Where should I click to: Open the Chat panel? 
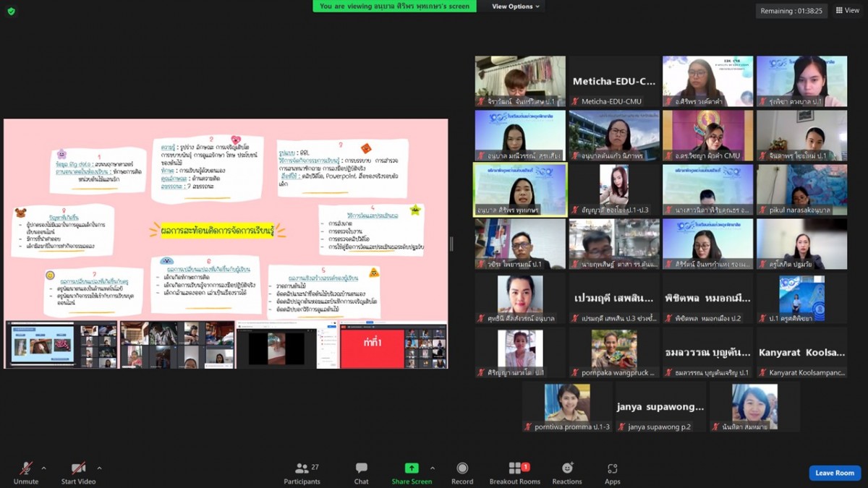pyautogui.click(x=361, y=472)
